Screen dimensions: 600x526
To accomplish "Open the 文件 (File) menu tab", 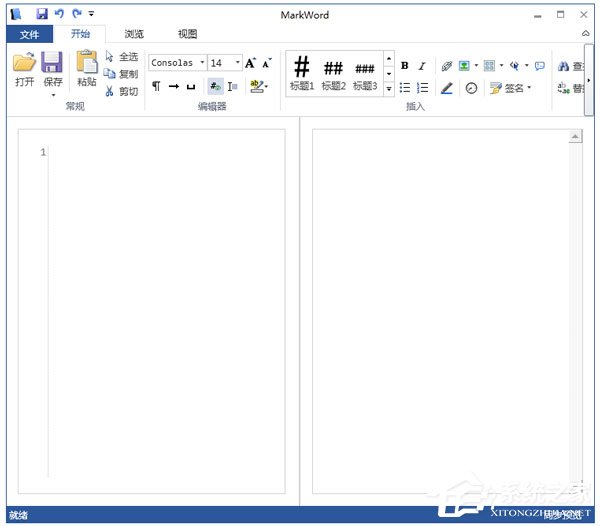I will [30, 34].
